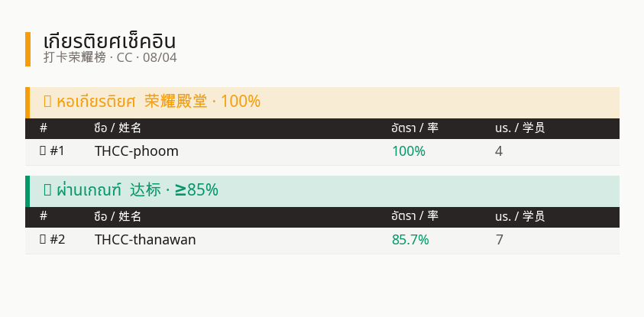
Task: Click ชื่อ / 姓名 header in second table
Action: pos(118,216)
